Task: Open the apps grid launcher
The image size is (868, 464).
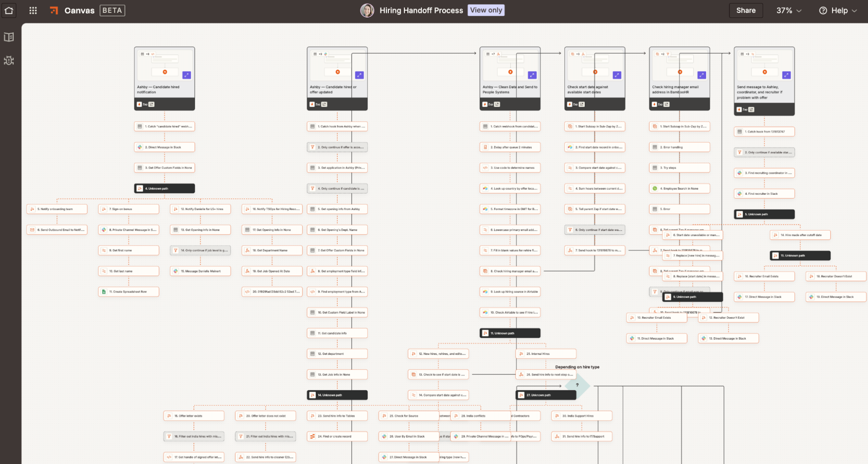Action: [33, 11]
